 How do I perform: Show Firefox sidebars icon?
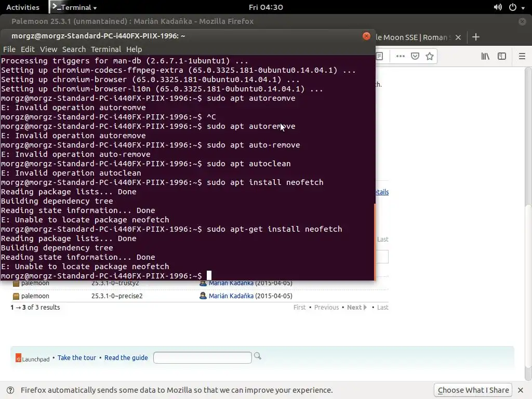click(x=502, y=56)
